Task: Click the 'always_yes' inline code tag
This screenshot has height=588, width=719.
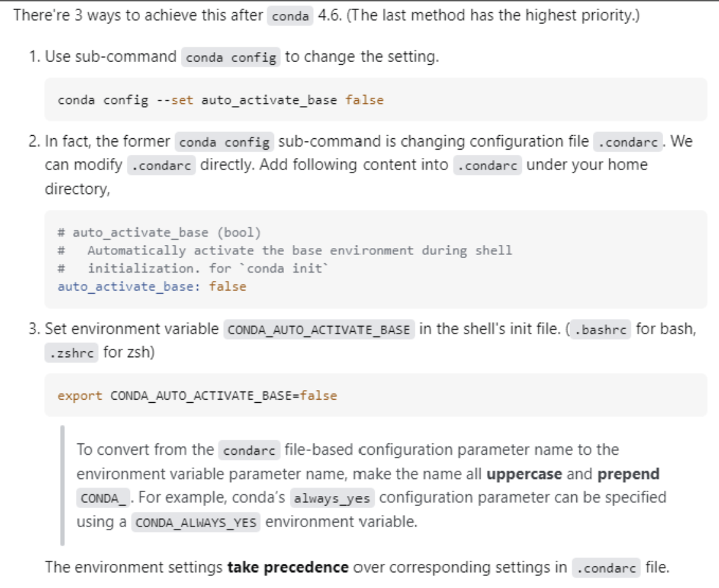Action: tap(332, 498)
